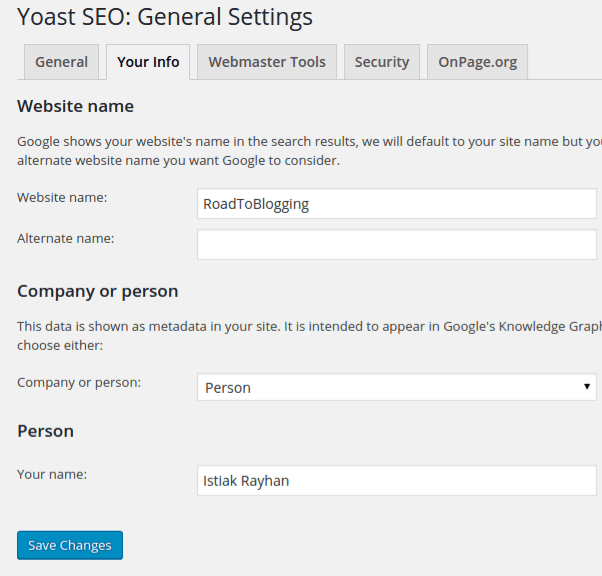Image resolution: width=602 pixels, height=576 pixels.
Task: Click the Your name field showing Istiak Rayhan
Action: (398, 480)
